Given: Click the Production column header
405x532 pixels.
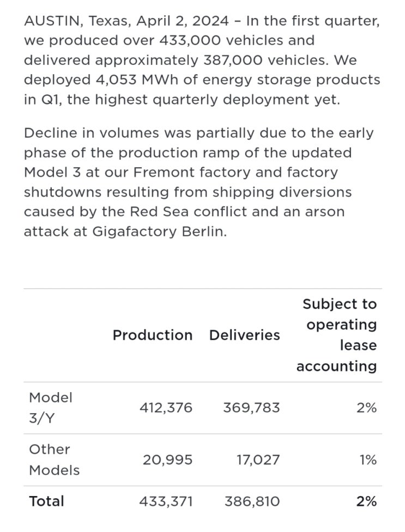Looking at the screenshot, I should (152, 335).
